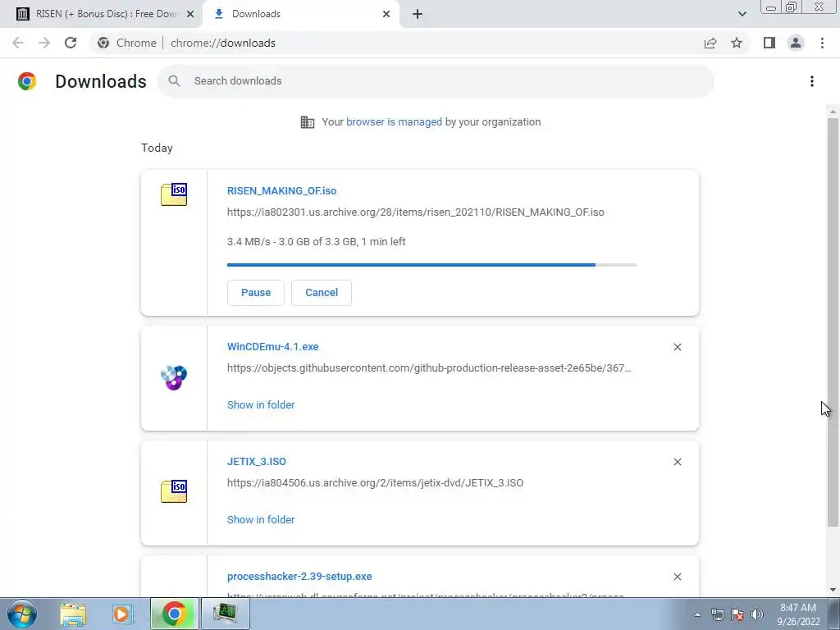Click the RISEN_MAKING_OF.iso archive.org source URL
Image resolution: width=840 pixels, height=630 pixels.
click(x=416, y=212)
